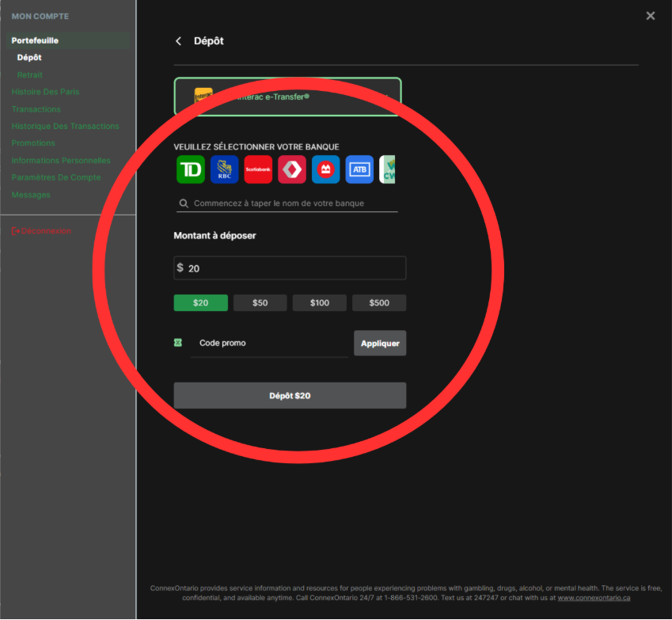Click the Dépôt $20 submit button

tap(290, 395)
